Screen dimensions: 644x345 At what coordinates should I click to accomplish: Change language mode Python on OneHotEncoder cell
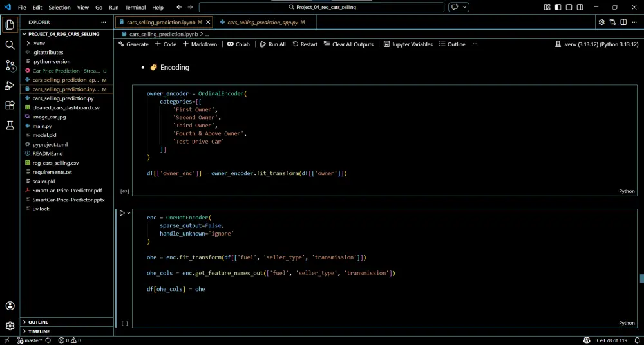point(627,323)
